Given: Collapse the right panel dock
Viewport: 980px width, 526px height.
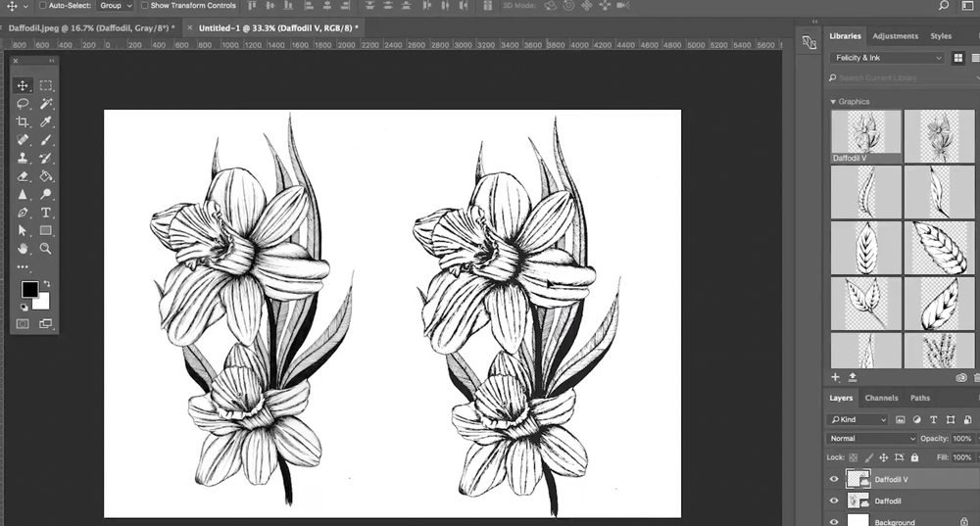Looking at the screenshot, I should tap(814, 22).
